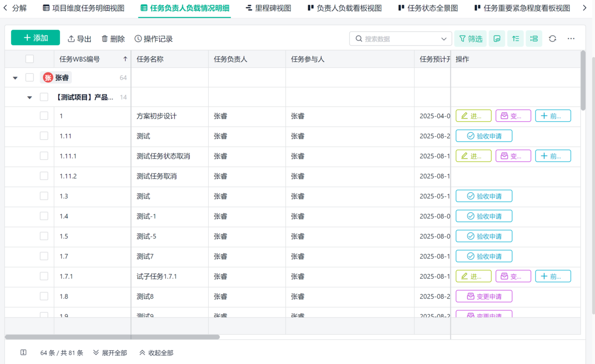Check the box for task 1.11
Screen dimensions: 595x364
(44, 136)
